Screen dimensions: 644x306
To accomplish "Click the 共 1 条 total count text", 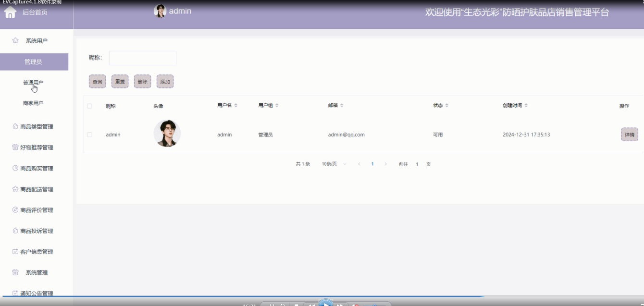I will pos(303,164).
